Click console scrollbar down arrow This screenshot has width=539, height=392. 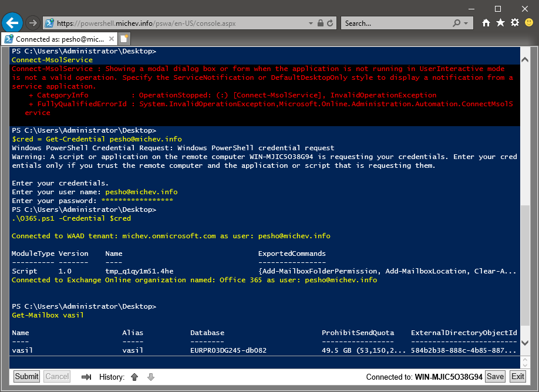click(x=525, y=343)
